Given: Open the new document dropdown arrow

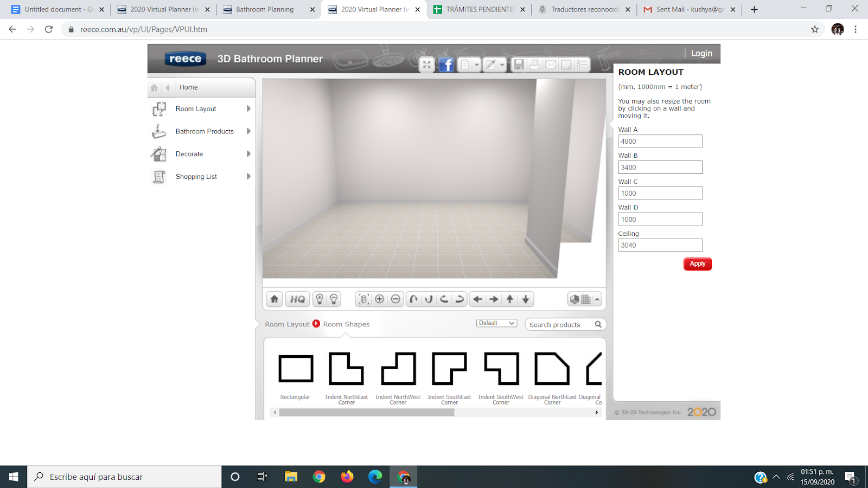Looking at the screenshot, I should coord(477,65).
